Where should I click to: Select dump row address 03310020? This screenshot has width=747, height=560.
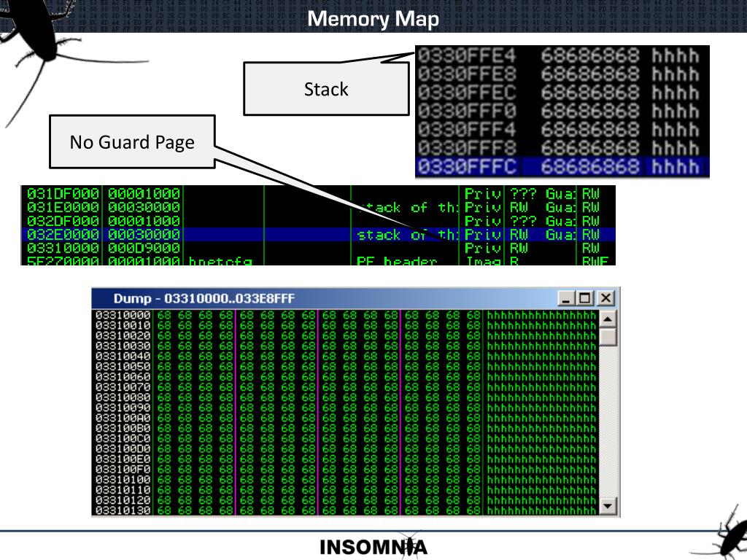pyautogui.click(x=123, y=335)
